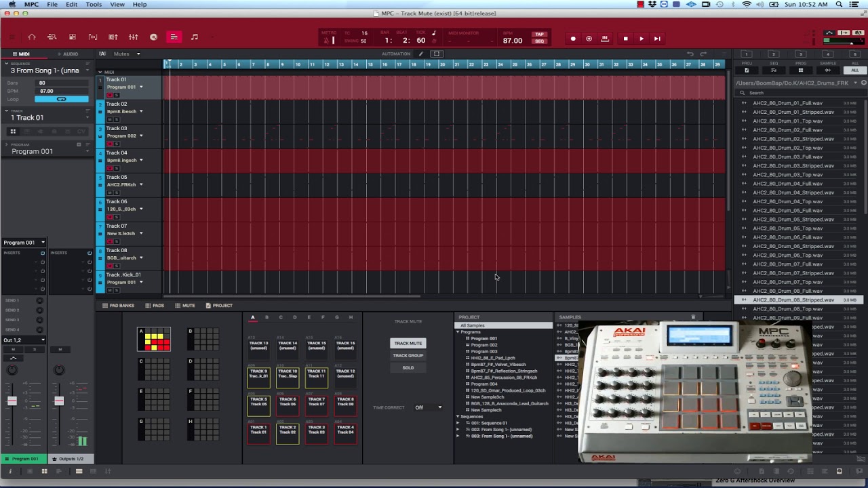
Task: Collapse the Sequences tree in Project
Action: pos(458,416)
